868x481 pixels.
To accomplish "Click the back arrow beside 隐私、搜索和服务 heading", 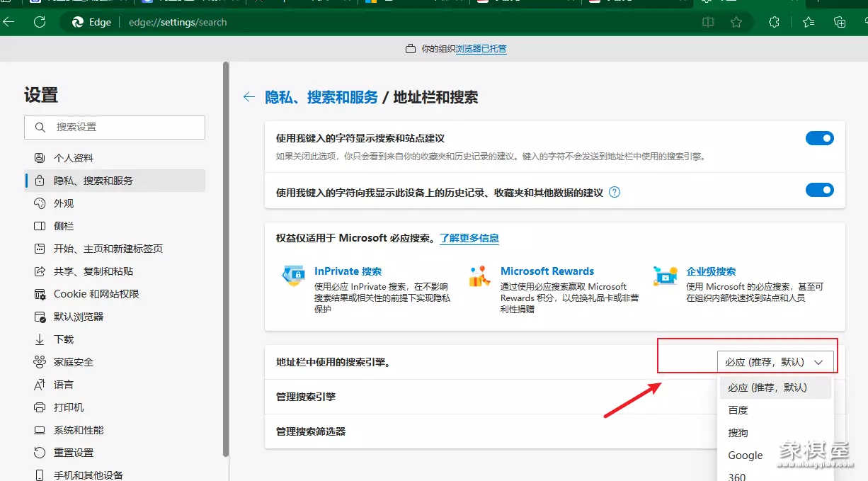I will [x=249, y=97].
